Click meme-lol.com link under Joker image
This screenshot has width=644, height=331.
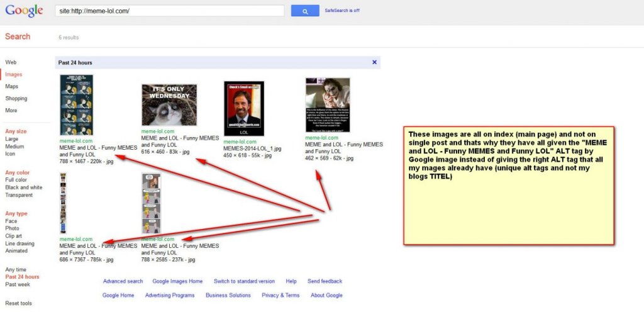coord(321,138)
